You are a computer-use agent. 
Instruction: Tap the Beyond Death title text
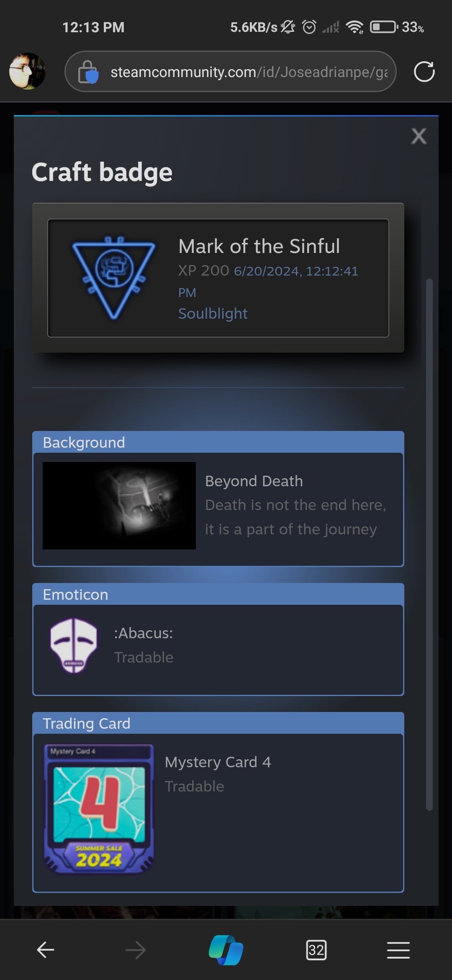pos(254,481)
